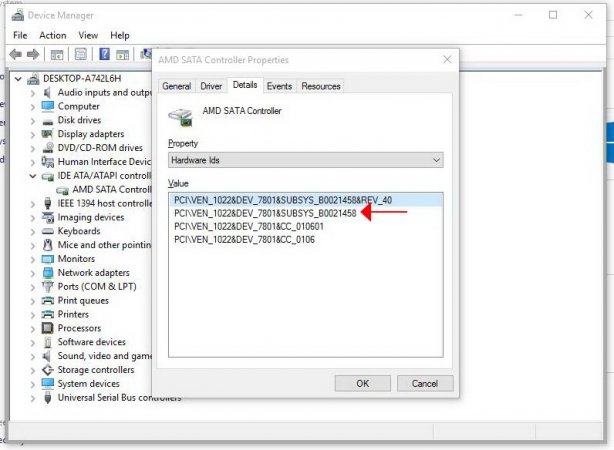The image size is (614, 450).
Task: Click the IEEE 1394 host controllers icon
Action: pyautogui.click(x=48, y=203)
